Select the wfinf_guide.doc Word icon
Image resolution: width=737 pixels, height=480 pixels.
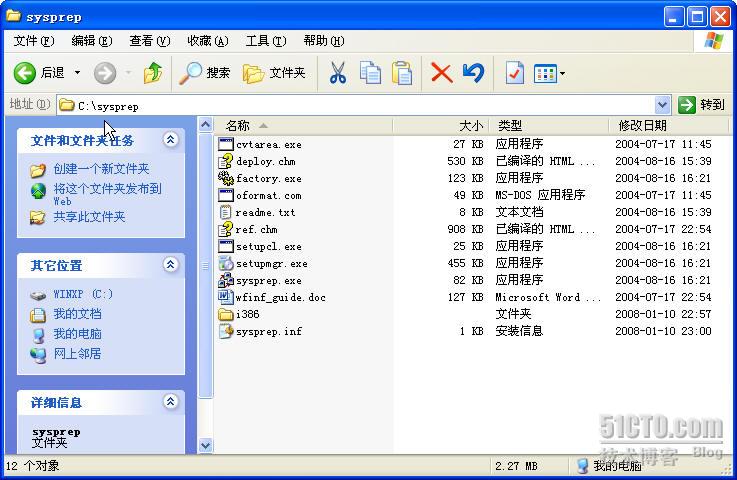[226, 297]
